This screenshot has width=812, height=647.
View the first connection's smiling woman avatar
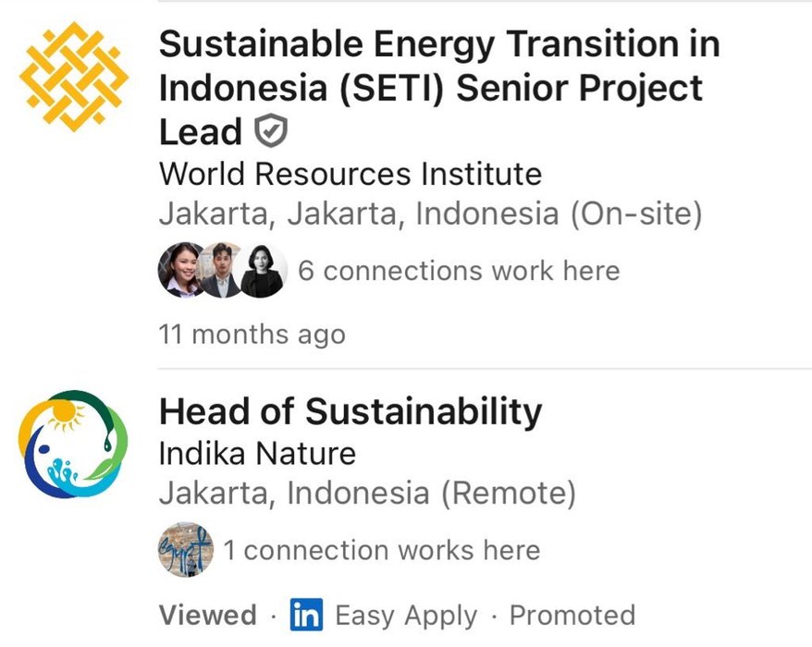(181, 270)
